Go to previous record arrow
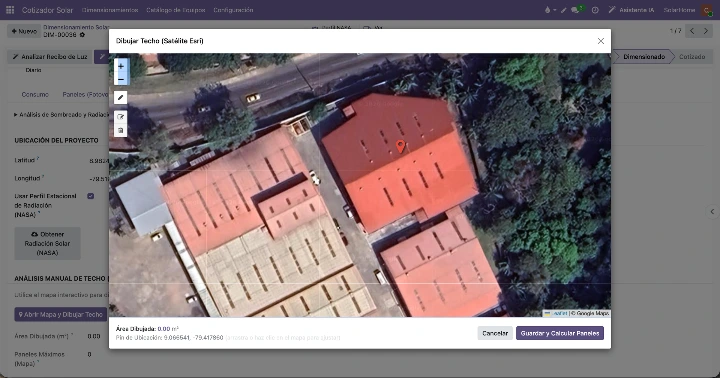Image resolution: width=720 pixels, height=378 pixels. (692, 31)
